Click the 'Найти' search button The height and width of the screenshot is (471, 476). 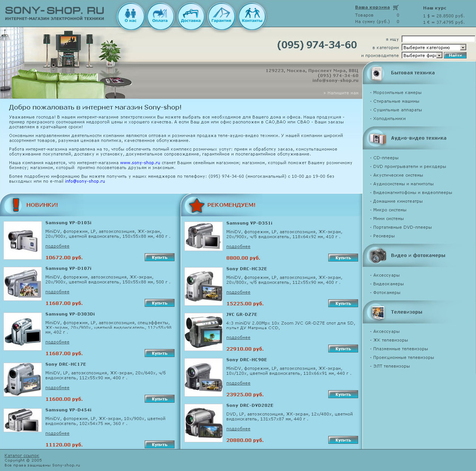(x=455, y=55)
